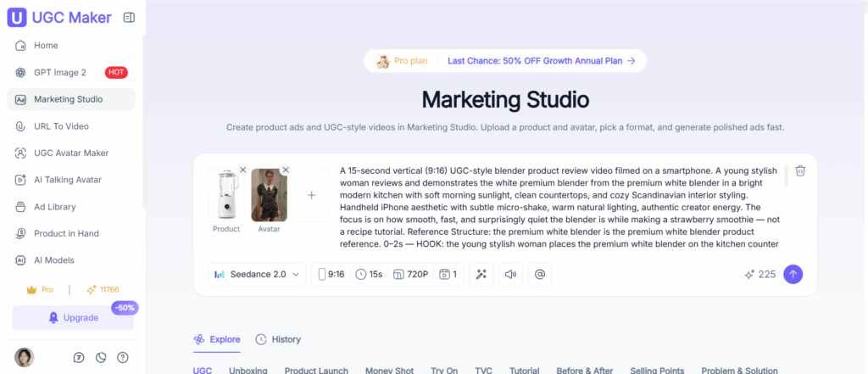Change the 15s duration setting
Screen dimensions: 868x374
coord(370,274)
